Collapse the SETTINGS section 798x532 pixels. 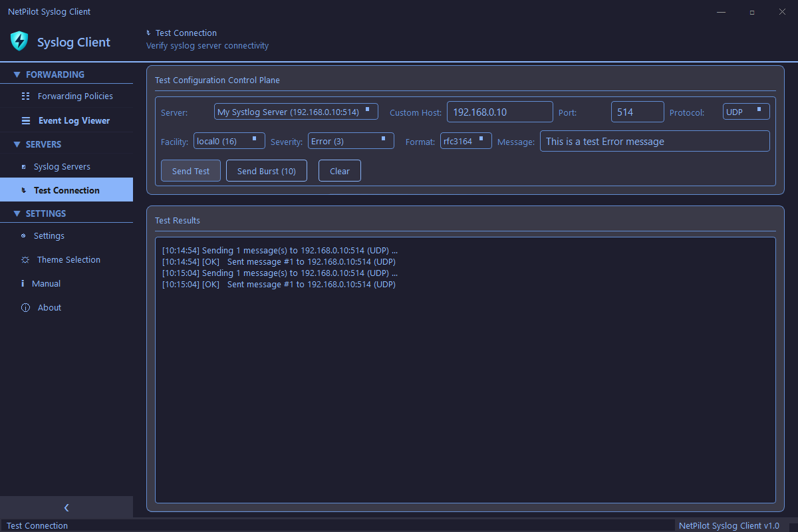(x=17, y=213)
